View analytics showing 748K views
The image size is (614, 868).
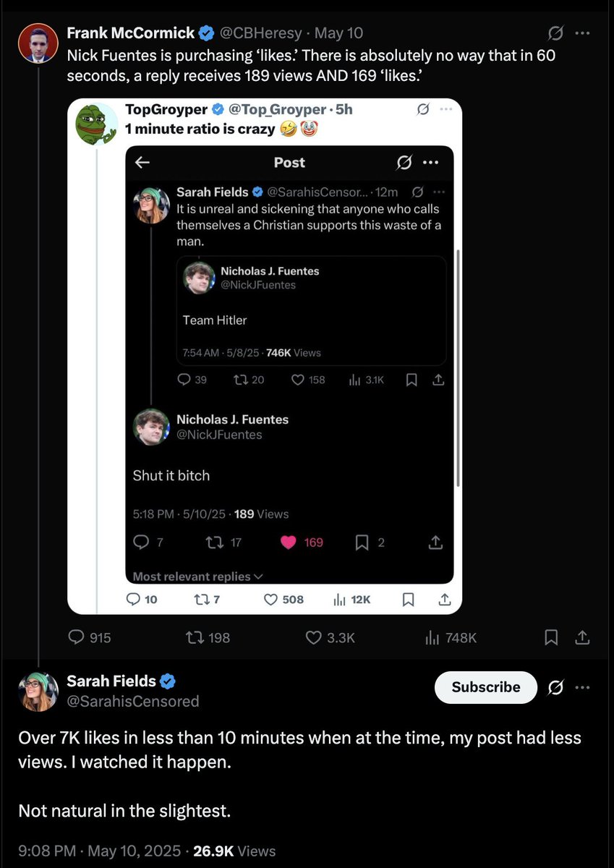point(432,637)
